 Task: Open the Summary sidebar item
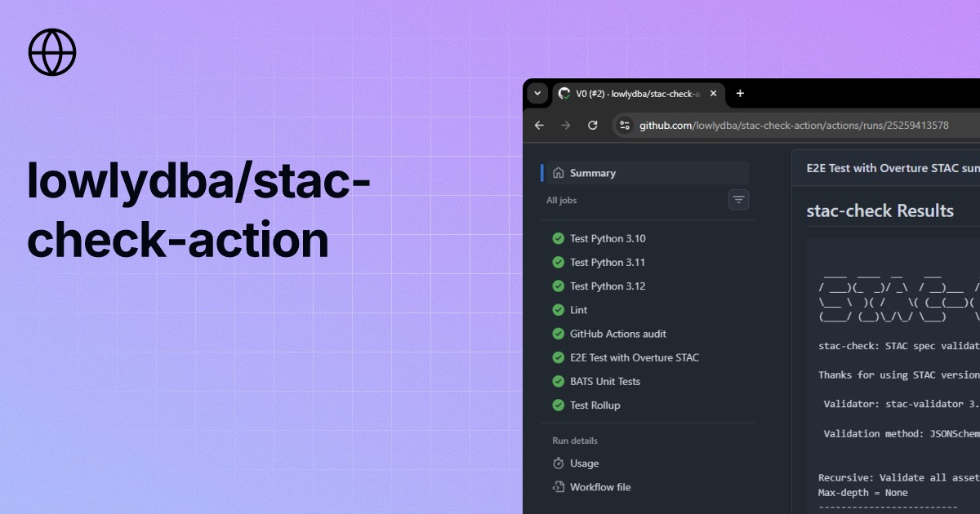click(645, 173)
